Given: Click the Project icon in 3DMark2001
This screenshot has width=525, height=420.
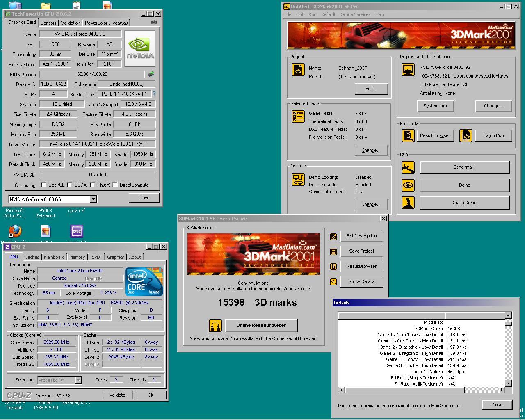Looking at the screenshot, I should click(298, 70).
